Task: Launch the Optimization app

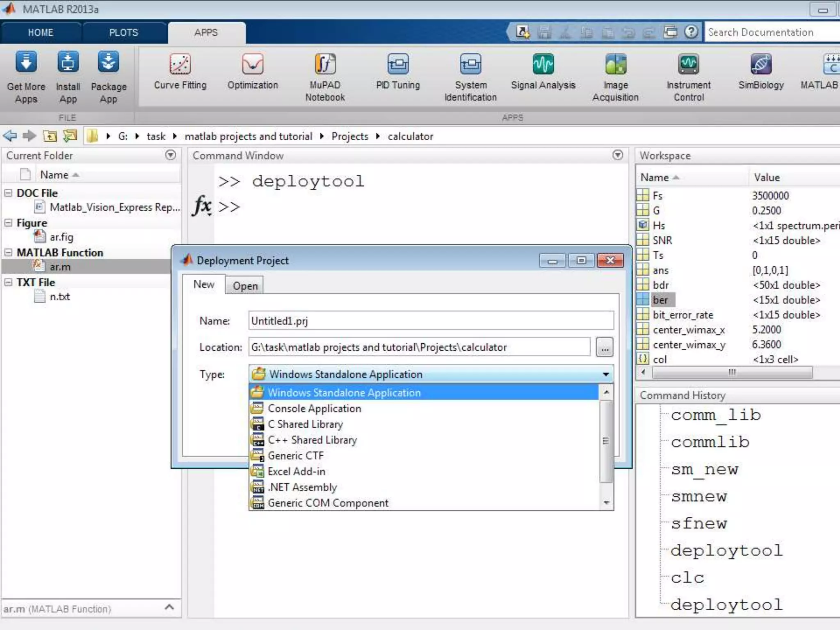Action: click(x=253, y=72)
